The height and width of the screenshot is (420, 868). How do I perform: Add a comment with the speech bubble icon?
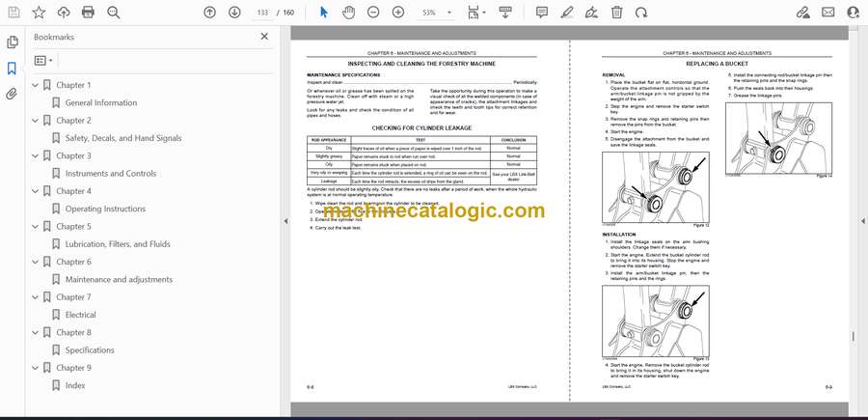click(542, 13)
